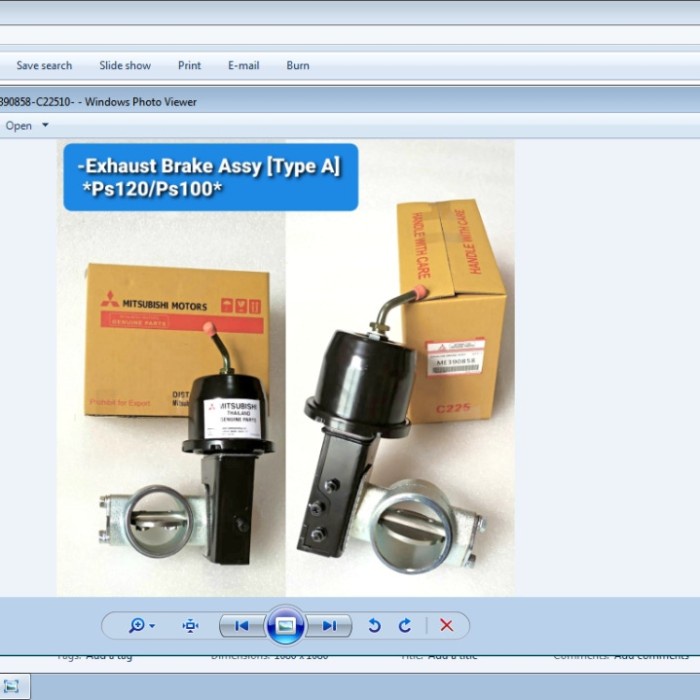Click the Add comments field

(651, 656)
